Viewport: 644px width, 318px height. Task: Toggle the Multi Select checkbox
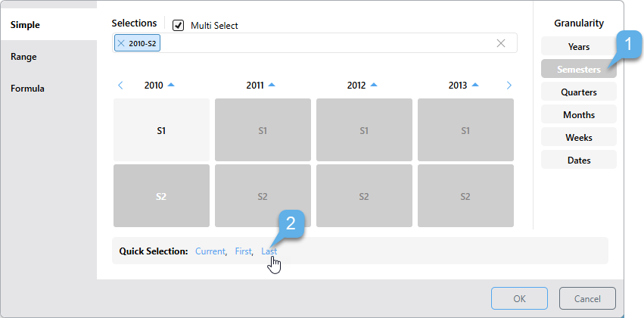click(179, 25)
